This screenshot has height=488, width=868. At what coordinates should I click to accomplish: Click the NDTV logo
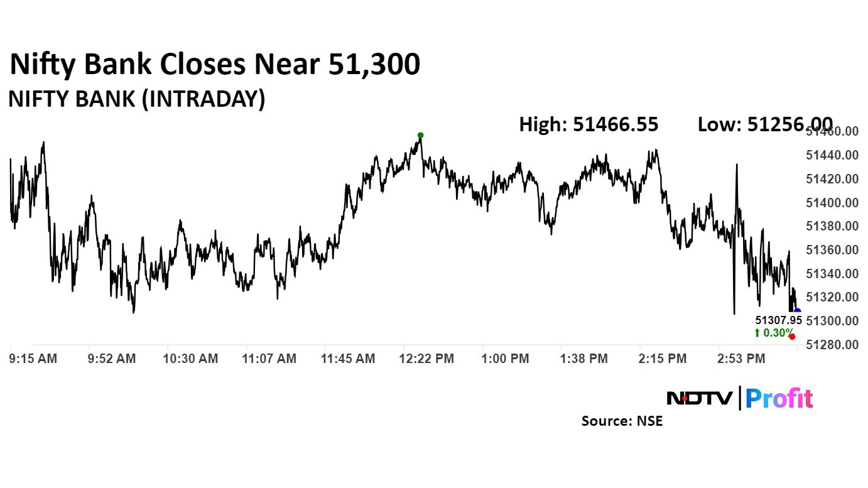(699, 398)
